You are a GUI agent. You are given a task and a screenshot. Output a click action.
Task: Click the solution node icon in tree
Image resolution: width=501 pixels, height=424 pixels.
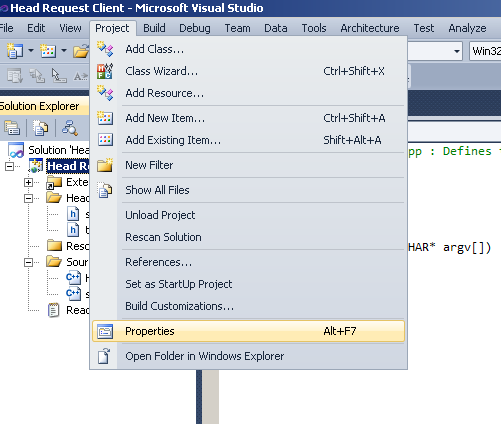16,150
